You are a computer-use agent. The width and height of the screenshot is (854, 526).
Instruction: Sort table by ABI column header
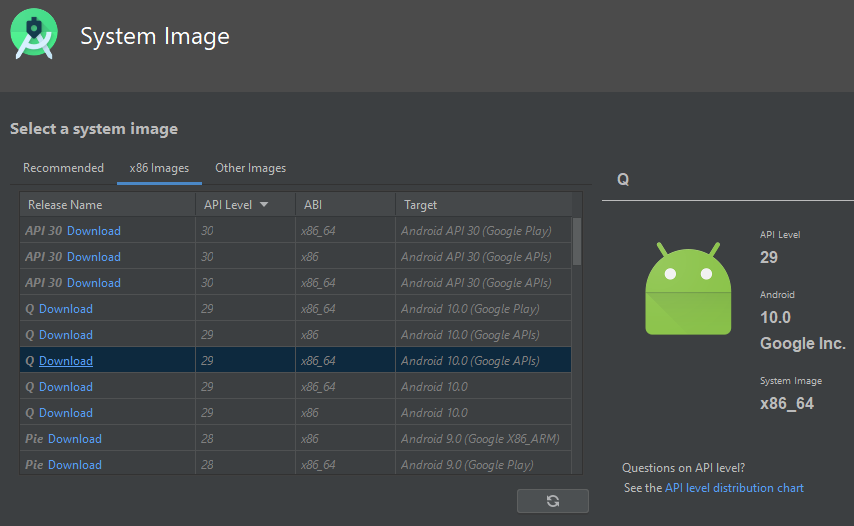tap(313, 205)
